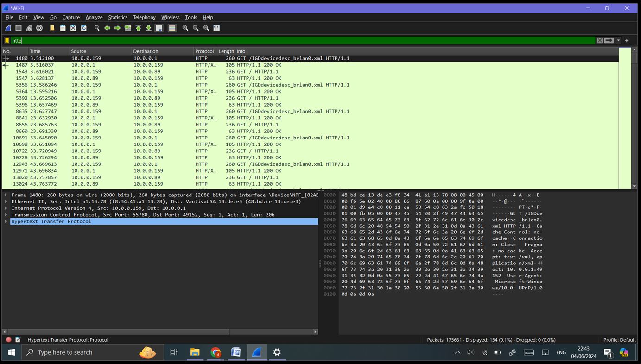
Task: Restart the current capture
Action: [x=28, y=28]
